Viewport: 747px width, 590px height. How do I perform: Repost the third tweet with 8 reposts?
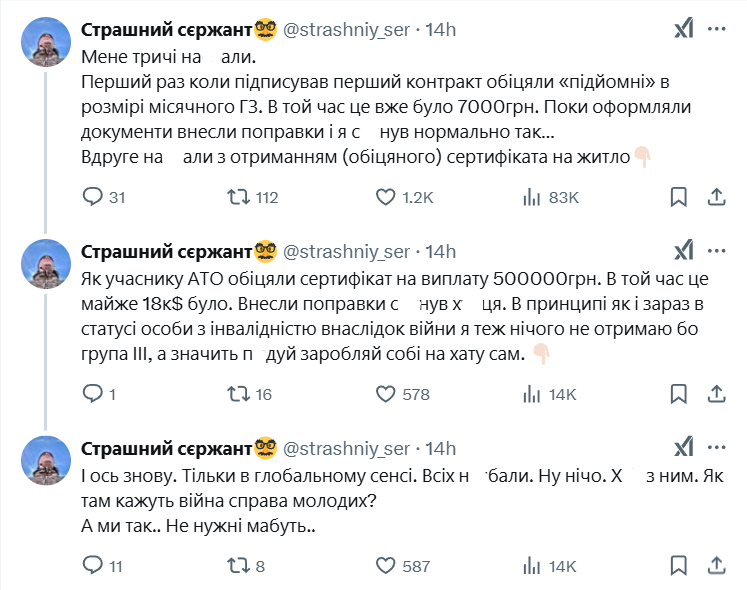(x=240, y=566)
